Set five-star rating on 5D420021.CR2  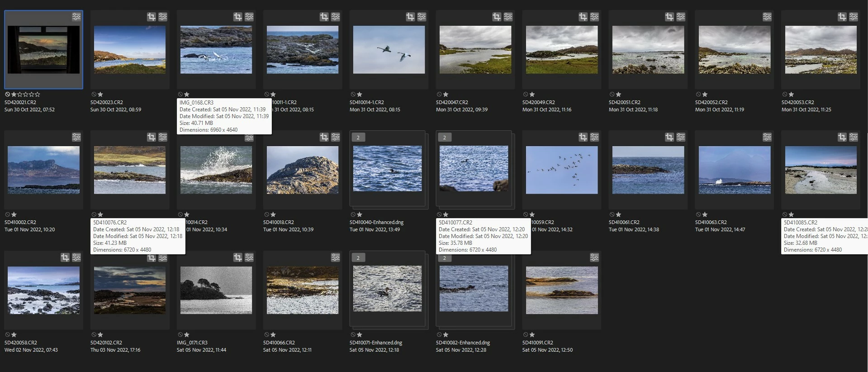(38, 95)
